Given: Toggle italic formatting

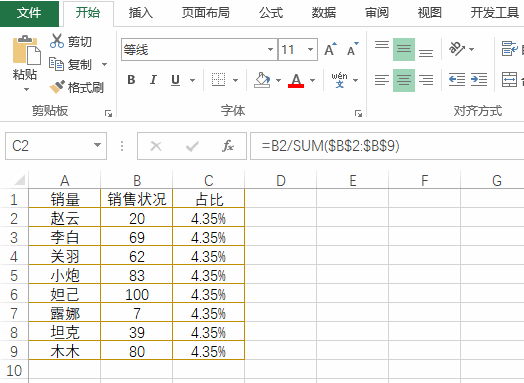Looking at the screenshot, I should [153, 80].
